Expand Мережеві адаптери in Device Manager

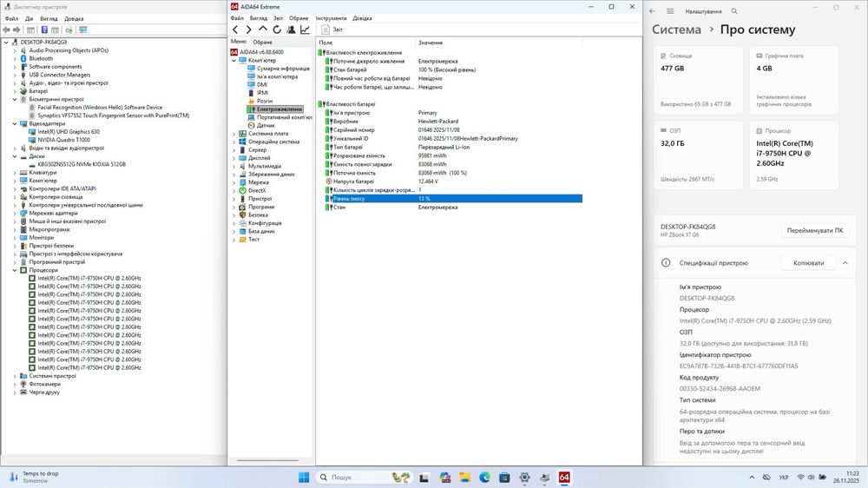click(15, 213)
